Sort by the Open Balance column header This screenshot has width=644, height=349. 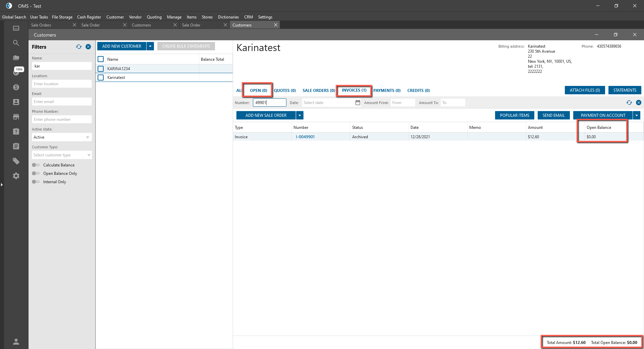click(599, 128)
